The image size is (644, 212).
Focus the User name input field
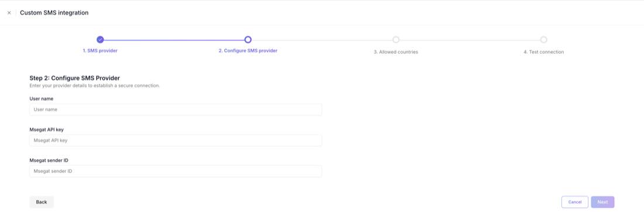click(x=176, y=110)
